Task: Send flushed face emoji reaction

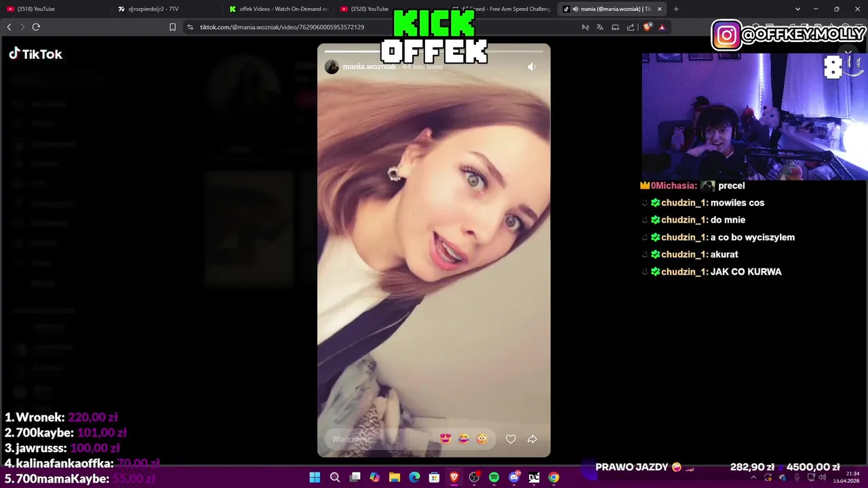Action: pos(481,439)
